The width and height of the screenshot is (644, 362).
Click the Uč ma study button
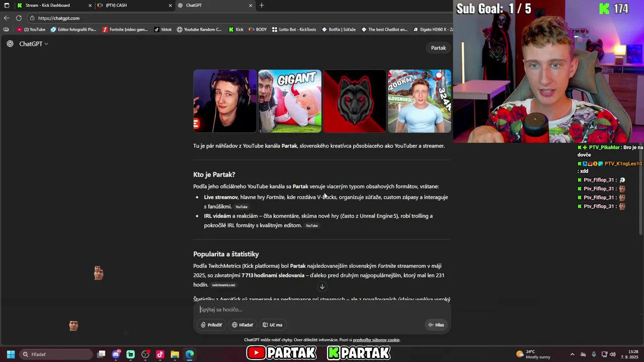pos(272,325)
